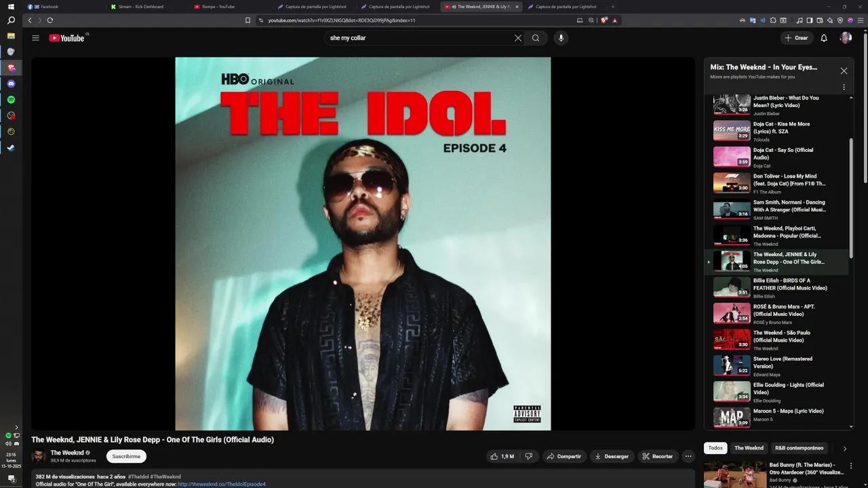Play Doja Cat Say So Official Audio

776,157
